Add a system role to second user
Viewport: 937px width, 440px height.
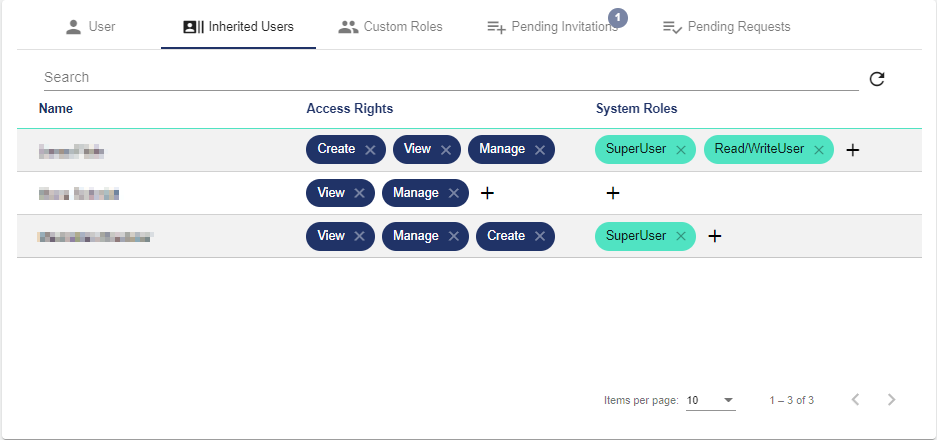click(613, 193)
